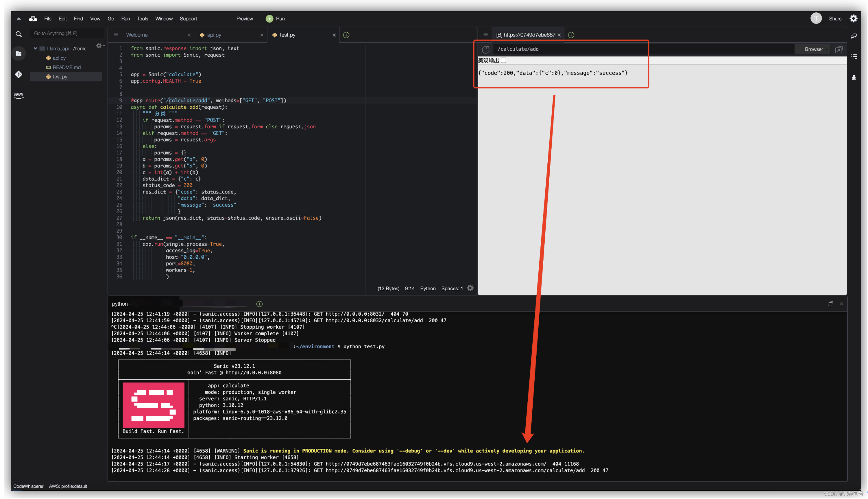Open the AWS toolkit sidebar icon
This screenshot has width=868, height=499.
19,95
